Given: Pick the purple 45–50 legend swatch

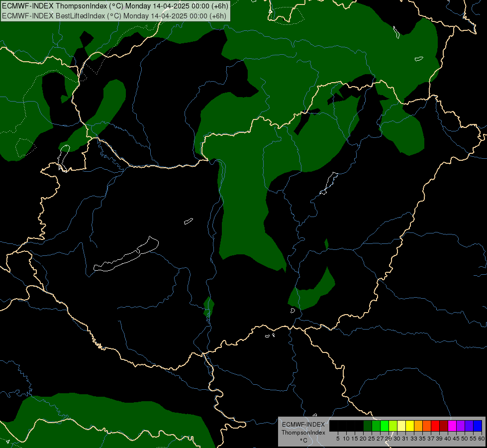Looking at the screenshot, I should click(x=461, y=426).
